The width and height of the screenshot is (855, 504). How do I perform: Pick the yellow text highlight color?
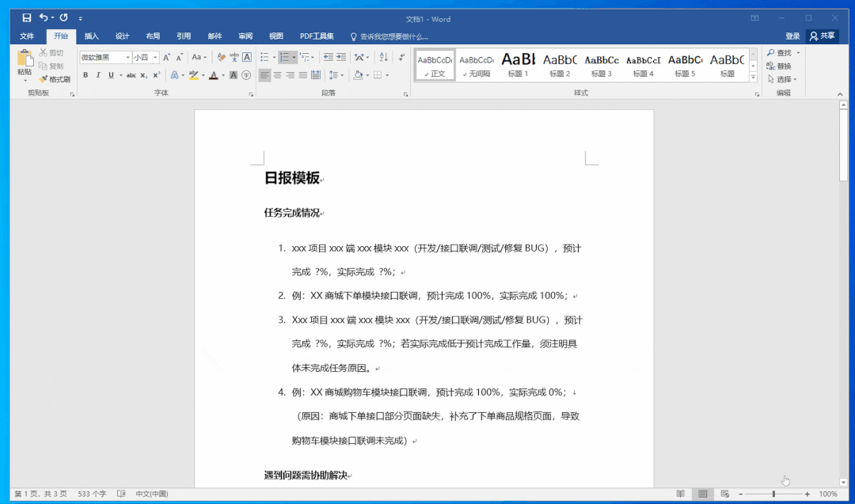193,75
